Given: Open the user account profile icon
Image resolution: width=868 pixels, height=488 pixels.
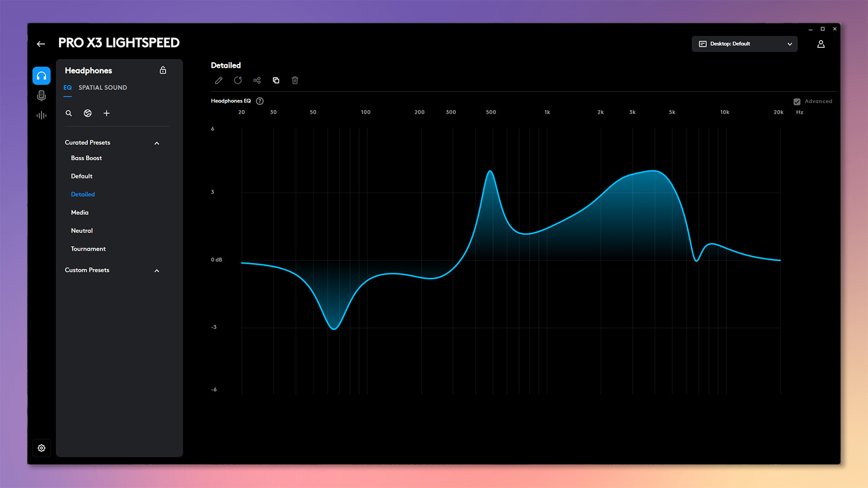Looking at the screenshot, I should tap(821, 44).
